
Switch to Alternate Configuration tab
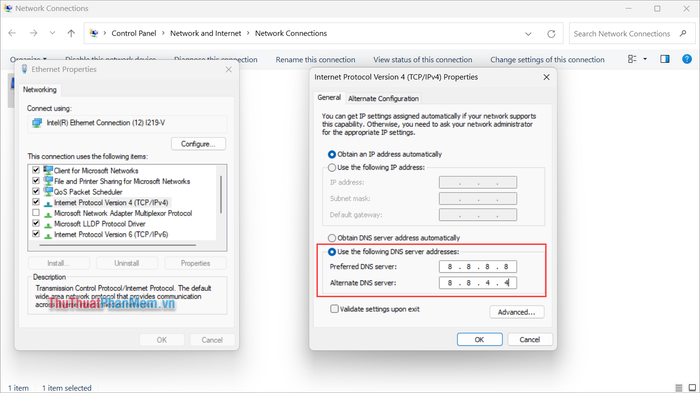tap(383, 98)
